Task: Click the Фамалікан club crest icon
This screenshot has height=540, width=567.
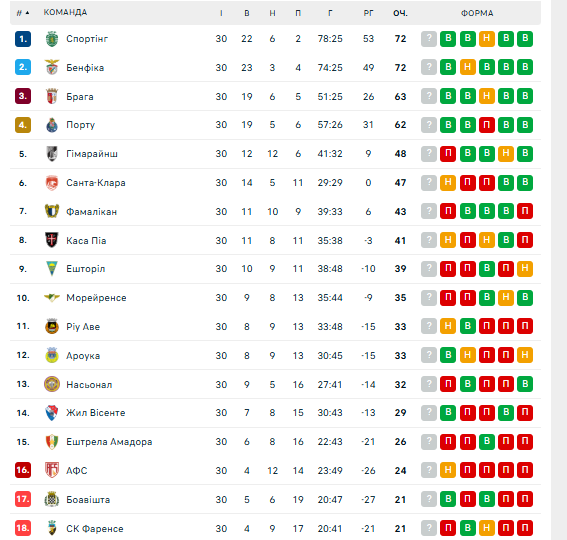Action: click(x=52, y=211)
